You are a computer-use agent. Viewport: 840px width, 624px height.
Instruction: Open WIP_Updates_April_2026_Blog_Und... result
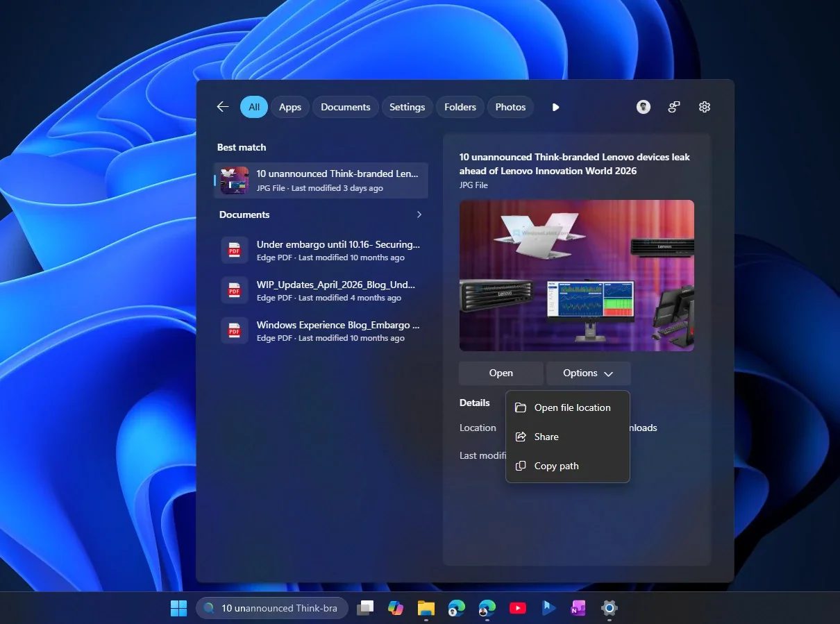coord(321,290)
